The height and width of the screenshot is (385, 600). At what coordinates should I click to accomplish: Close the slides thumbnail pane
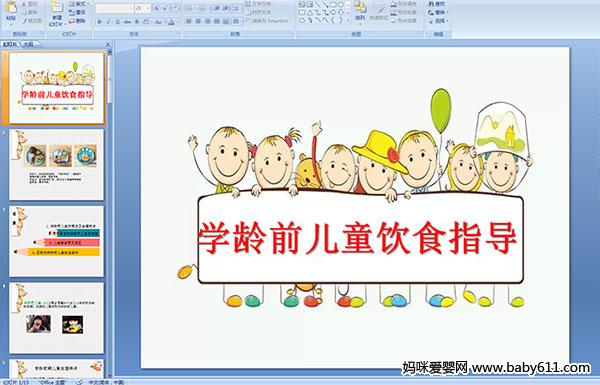pos(108,44)
